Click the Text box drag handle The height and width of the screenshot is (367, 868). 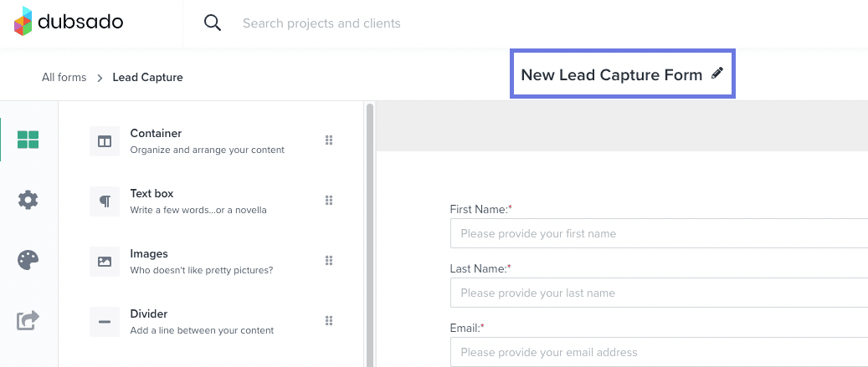point(329,201)
